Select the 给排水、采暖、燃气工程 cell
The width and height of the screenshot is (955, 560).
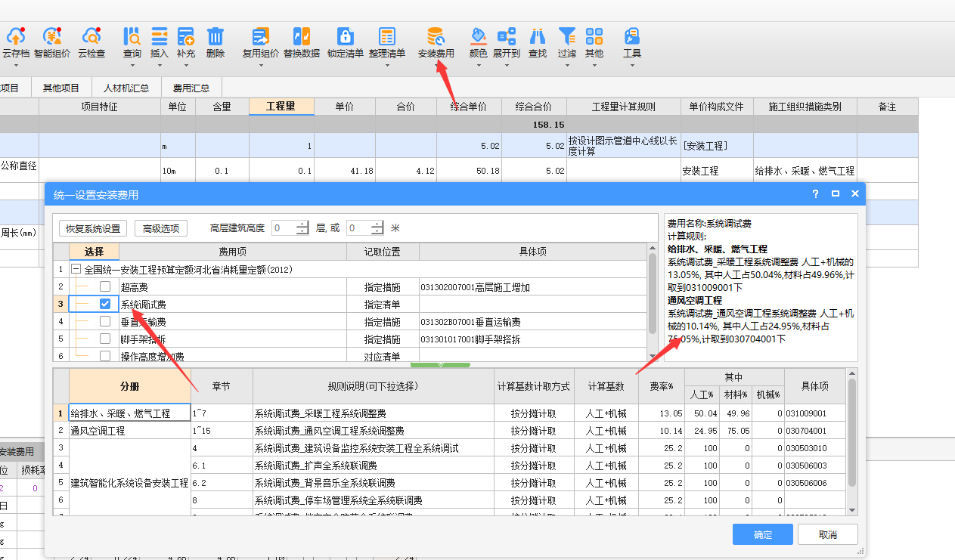[x=130, y=413]
